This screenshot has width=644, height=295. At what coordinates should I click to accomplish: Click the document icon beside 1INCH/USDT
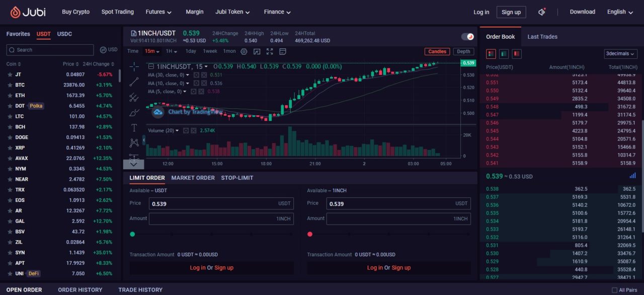pyautogui.click(x=133, y=33)
